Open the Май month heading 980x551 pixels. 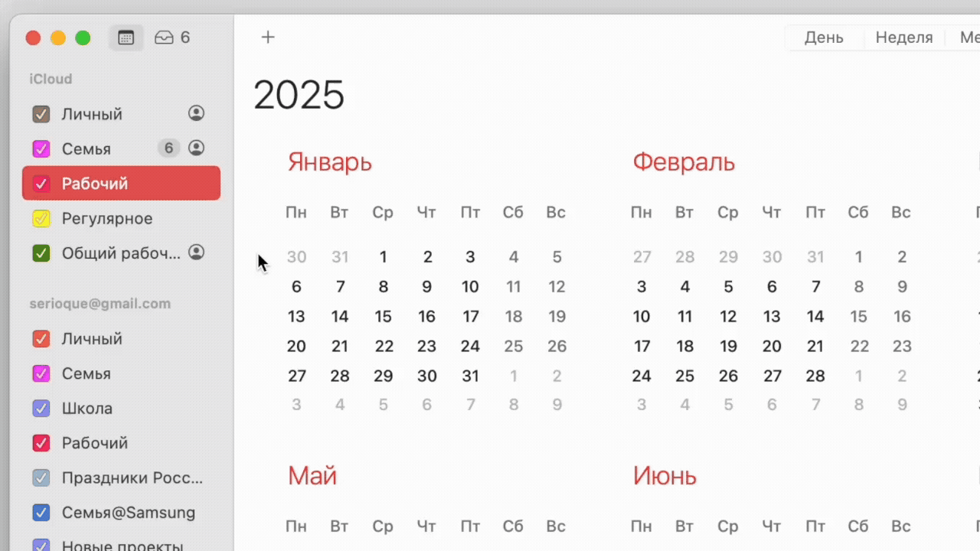tap(312, 476)
